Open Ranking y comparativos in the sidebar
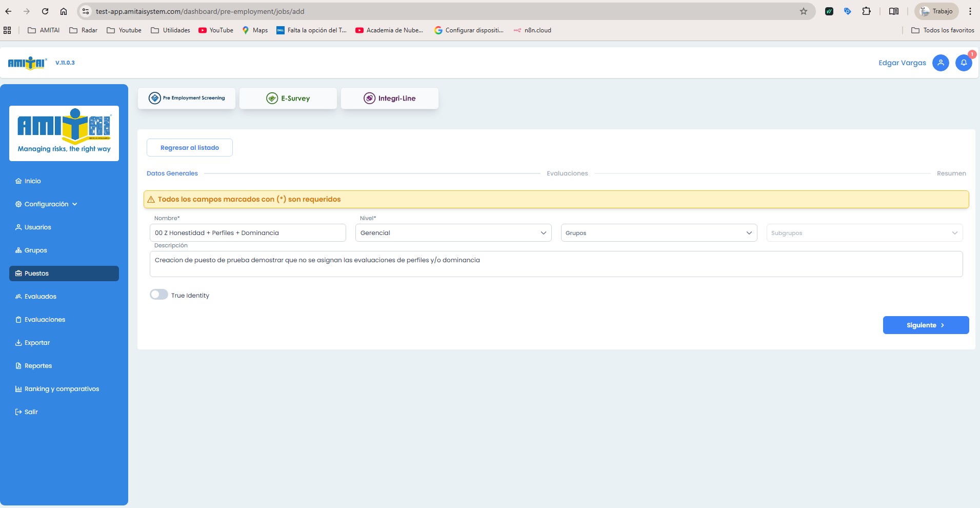The image size is (980, 508). (62, 389)
